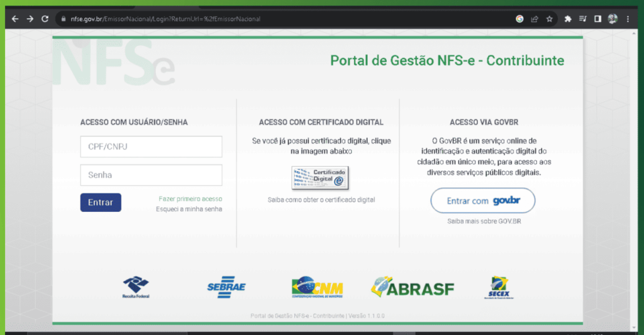Click the Google icon in address bar
This screenshot has height=335, width=644.
(x=519, y=19)
